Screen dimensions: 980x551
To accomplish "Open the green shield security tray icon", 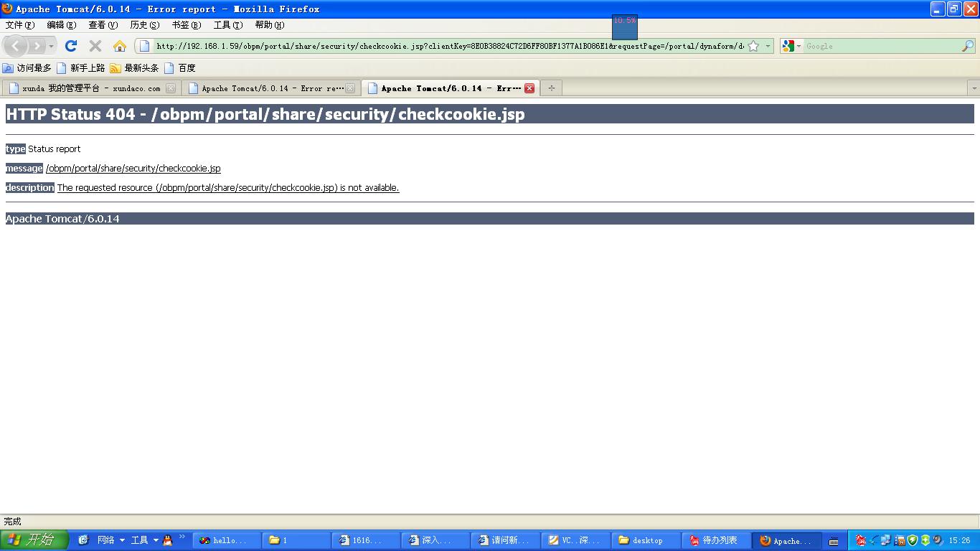I will (x=913, y=540).
